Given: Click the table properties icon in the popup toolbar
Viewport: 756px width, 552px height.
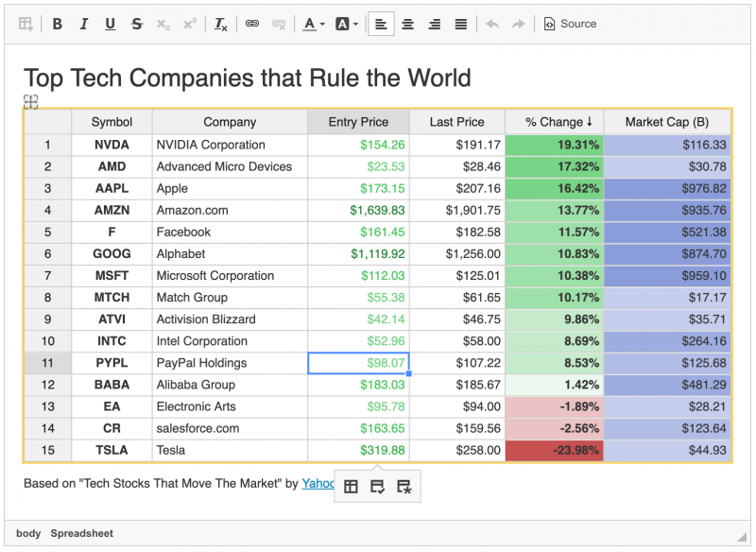Looking at the screenshot, I should pos(351,487).
